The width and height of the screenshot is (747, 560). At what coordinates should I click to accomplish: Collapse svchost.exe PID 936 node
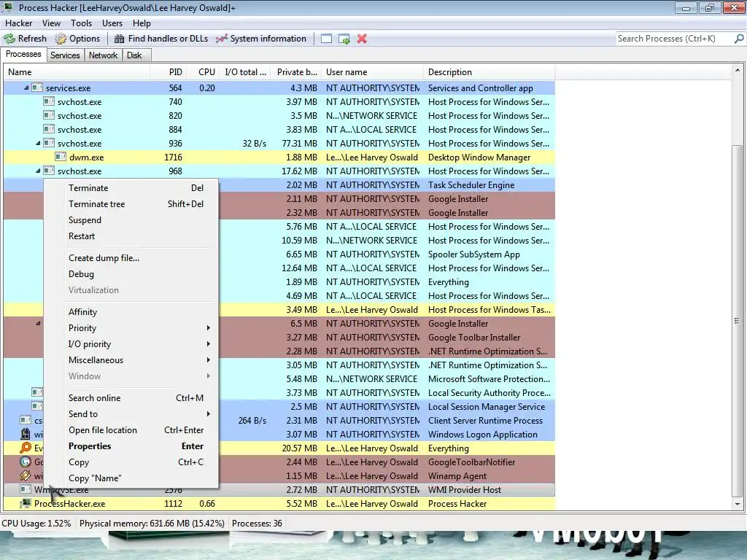click(38, 144)
